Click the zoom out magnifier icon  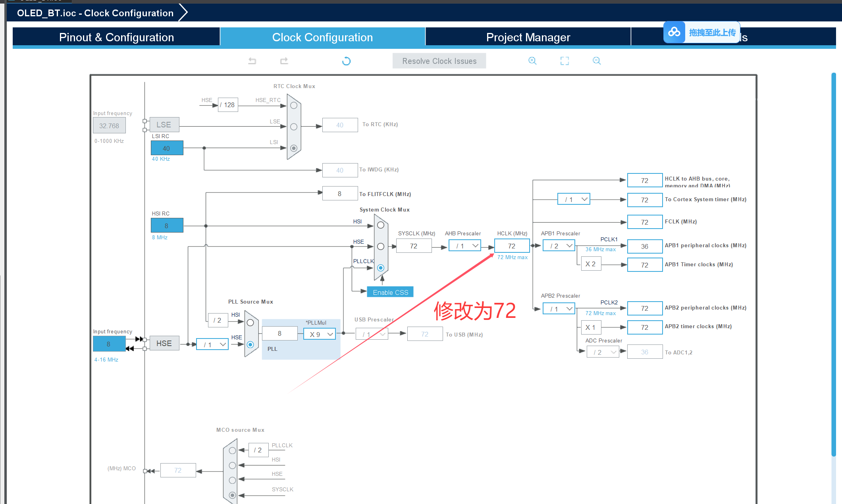pyautogui.click(x=597, y=61)
